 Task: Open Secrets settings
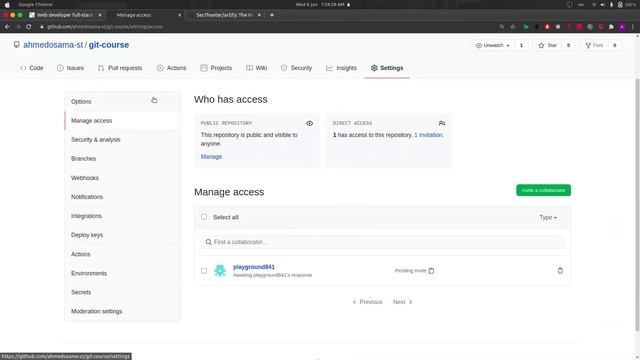click(122, 292)
